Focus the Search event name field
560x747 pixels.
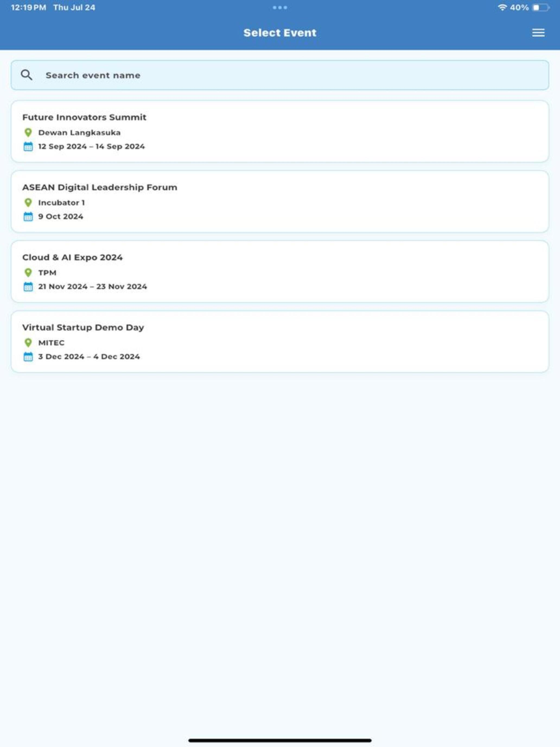tap(280, 75)
